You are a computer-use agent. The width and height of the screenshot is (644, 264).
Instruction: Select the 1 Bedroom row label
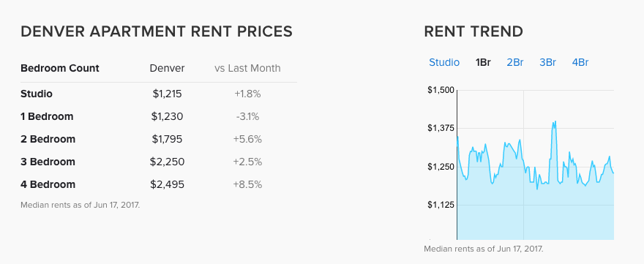(x=47, y=116)
